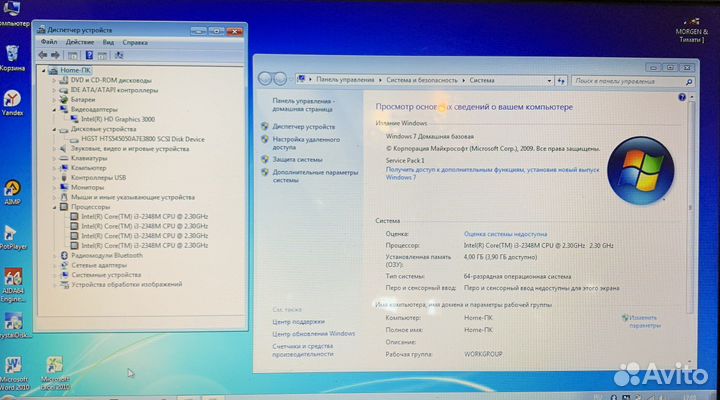Click Система и безопасность breadcrumb segment
The height and width of the screenshot is (400, 720).
click(422, 80)
